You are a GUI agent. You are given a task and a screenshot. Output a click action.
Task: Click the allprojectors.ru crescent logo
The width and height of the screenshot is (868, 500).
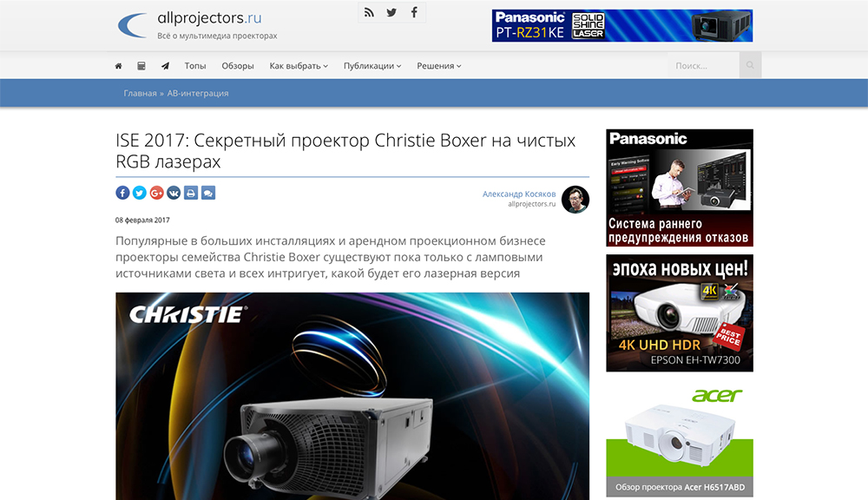click(x=132, y=25)
